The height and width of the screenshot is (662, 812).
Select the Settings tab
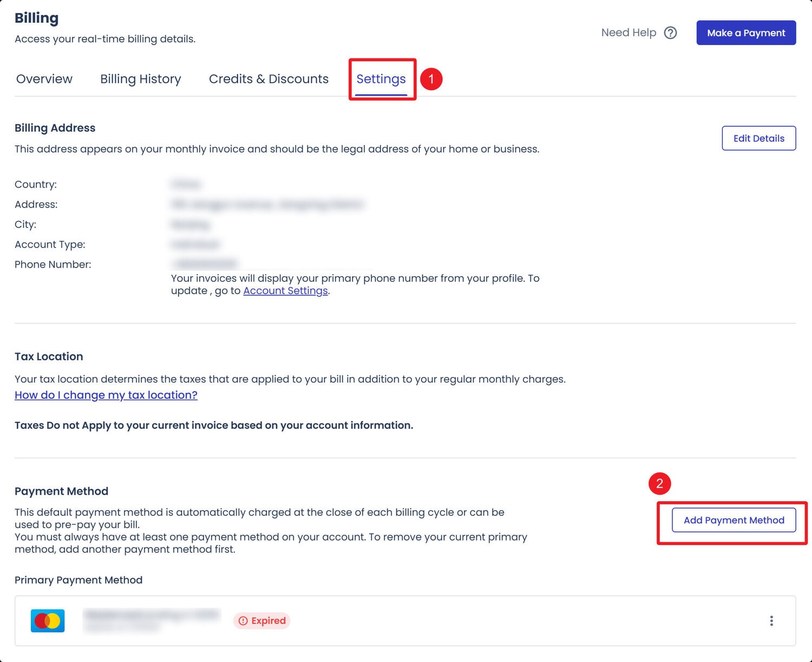tap(381, 79)
